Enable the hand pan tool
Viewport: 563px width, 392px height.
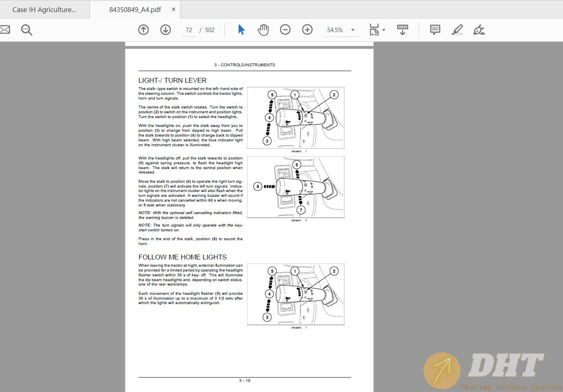click(x=263, y=30)
